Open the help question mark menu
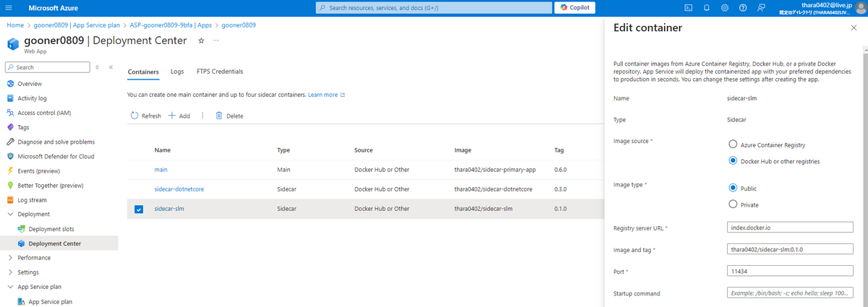 pyautogui.click(x=743, y=7)
